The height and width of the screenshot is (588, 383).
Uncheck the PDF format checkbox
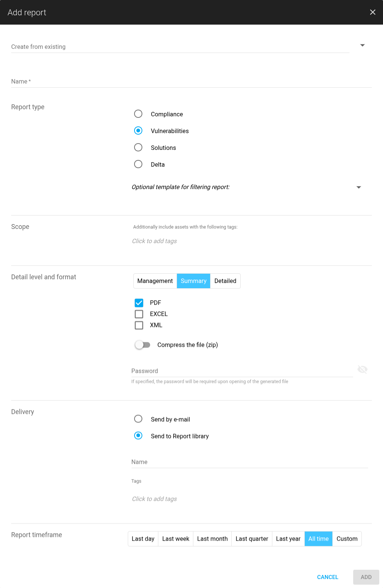(139, 303)
